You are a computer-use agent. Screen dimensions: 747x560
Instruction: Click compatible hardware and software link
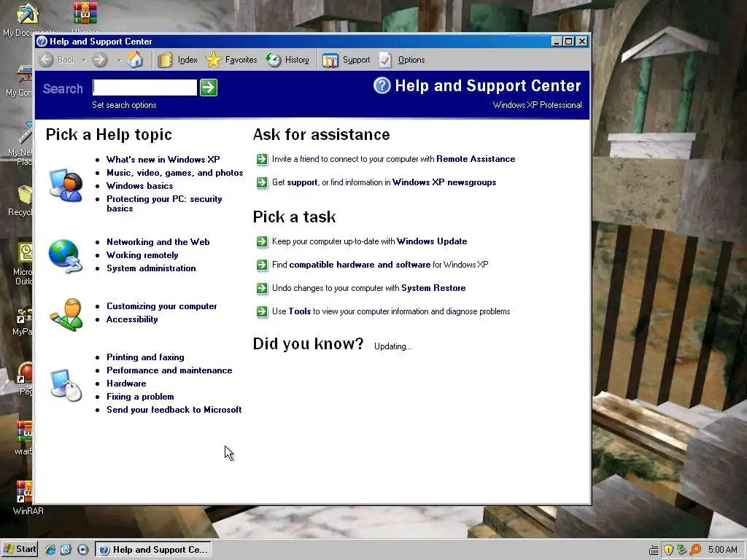[360, 265]
